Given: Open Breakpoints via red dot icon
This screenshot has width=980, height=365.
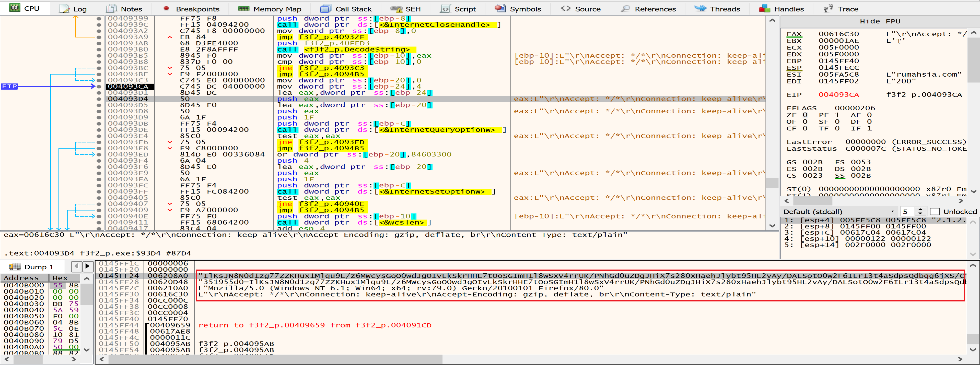Looking at the screenshot, I should click(x=166, y=8).
